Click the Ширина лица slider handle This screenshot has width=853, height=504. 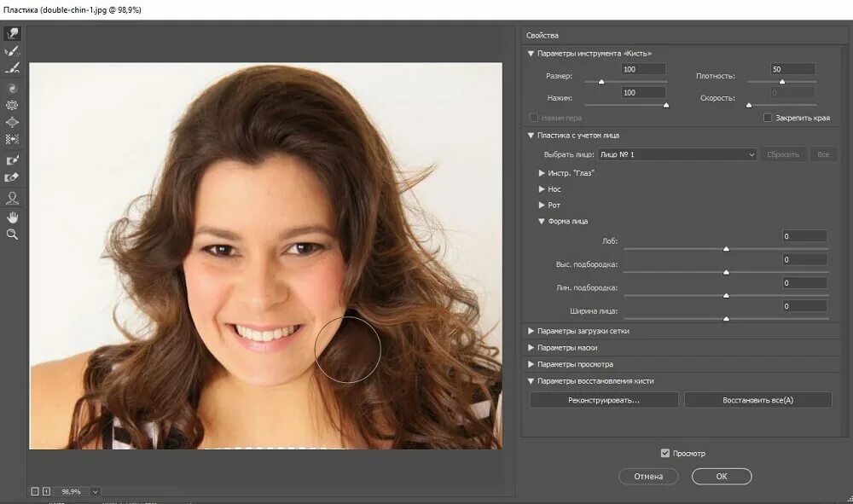(x=726, y=319)
